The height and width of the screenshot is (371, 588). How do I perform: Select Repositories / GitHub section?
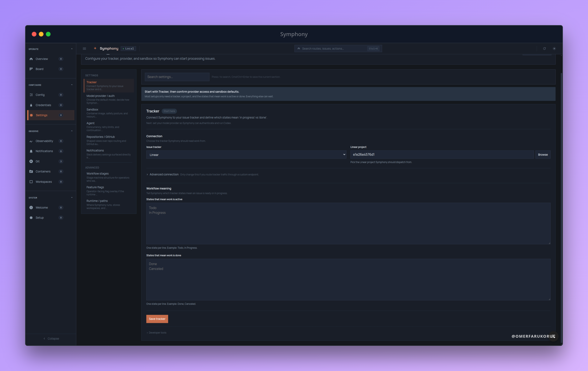point(109,140)
